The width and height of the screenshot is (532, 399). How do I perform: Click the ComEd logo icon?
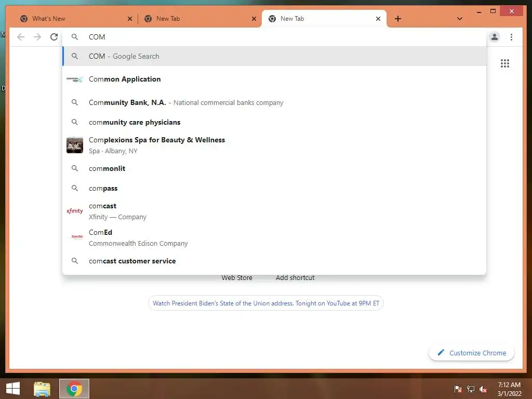77,237
